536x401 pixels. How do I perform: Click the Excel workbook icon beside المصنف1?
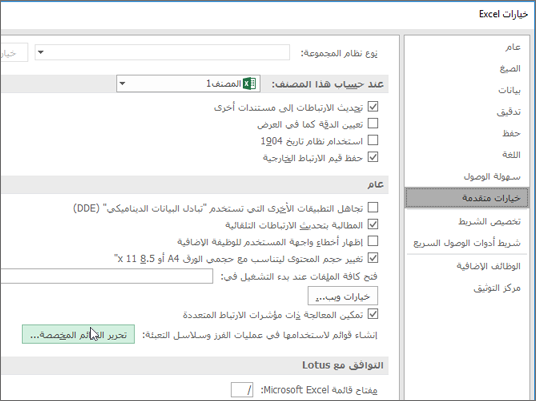pyautogui.click(x=249, y=83)
